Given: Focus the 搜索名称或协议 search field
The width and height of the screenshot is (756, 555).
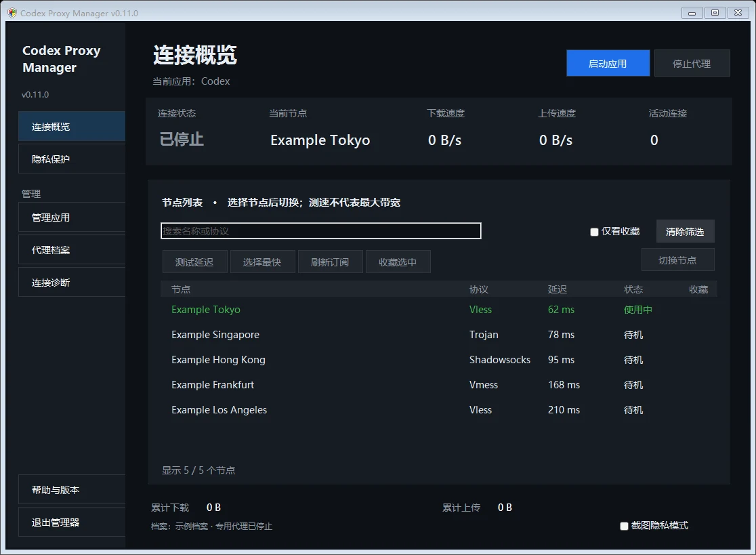Looking at the screenshot, I should click(321, 231).
